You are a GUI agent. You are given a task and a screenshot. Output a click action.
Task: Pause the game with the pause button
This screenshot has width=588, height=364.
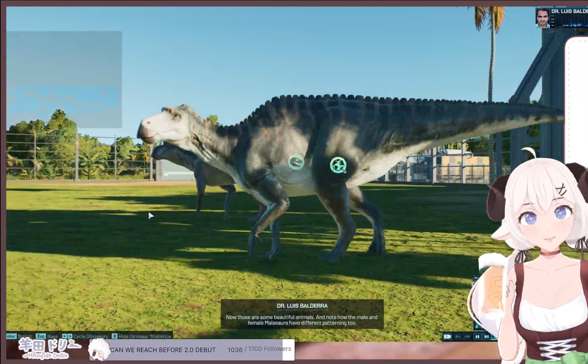pyautogui.click(x=477, y=336)
